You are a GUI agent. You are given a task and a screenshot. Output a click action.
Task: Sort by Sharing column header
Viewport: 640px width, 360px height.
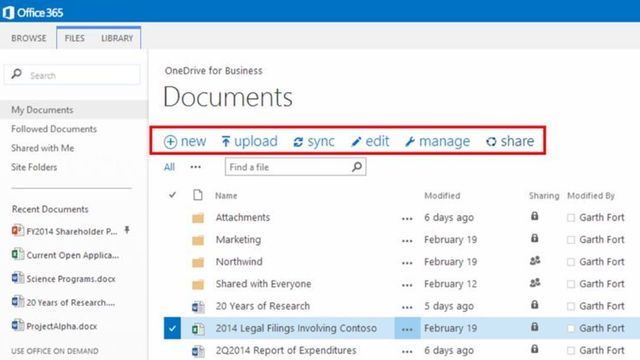[x=544, y=196]
